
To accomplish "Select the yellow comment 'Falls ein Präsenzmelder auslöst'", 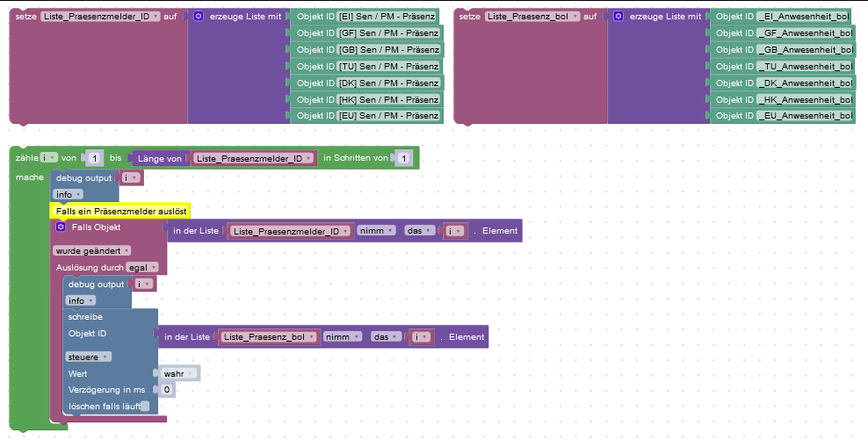I will coord(120,211).
